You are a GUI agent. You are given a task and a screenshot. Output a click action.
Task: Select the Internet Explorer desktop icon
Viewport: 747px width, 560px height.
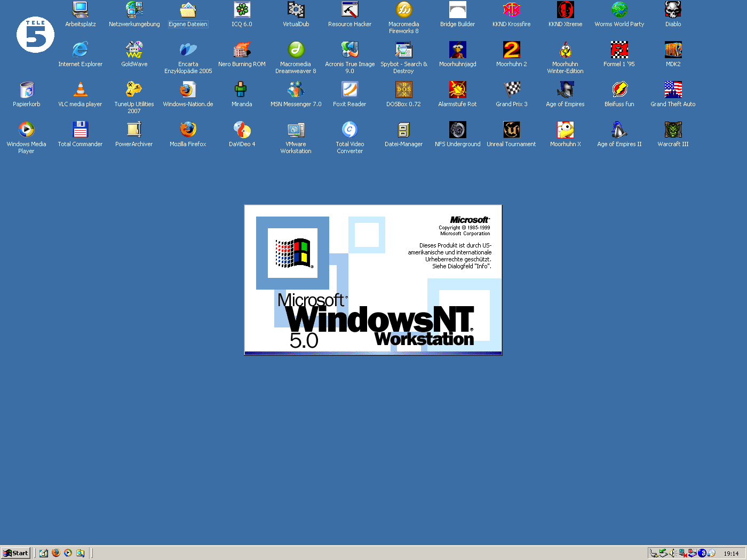coord(80,50)
